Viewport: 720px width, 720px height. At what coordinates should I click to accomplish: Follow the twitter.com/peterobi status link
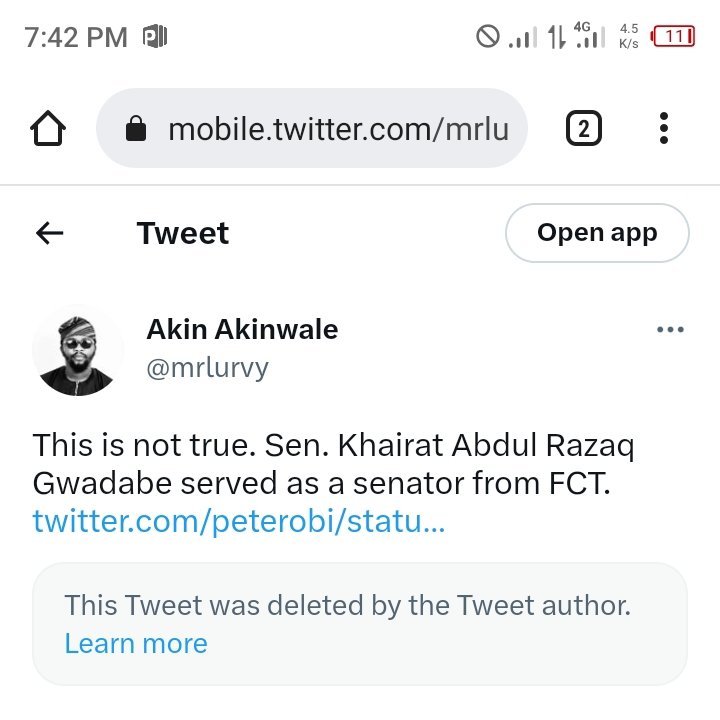pyautogui.click(x=238, y=521)
